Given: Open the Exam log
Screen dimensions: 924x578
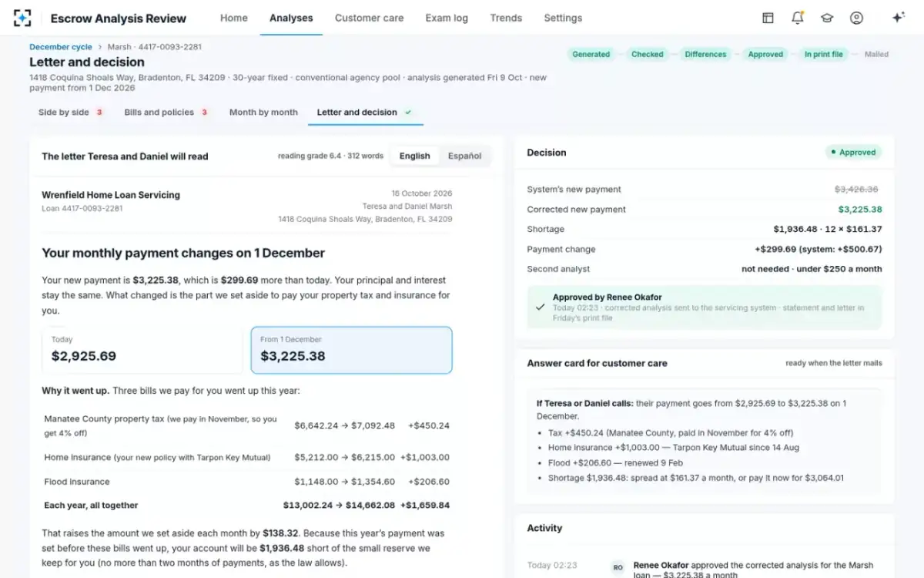Looking at the screenshot, I should [x=447, y=18].
